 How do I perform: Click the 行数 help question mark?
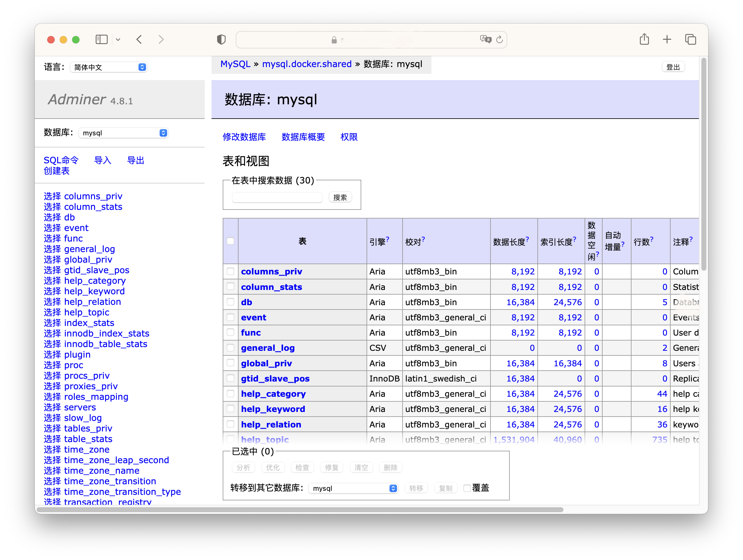pyautogui.click(x=652, y=239)
